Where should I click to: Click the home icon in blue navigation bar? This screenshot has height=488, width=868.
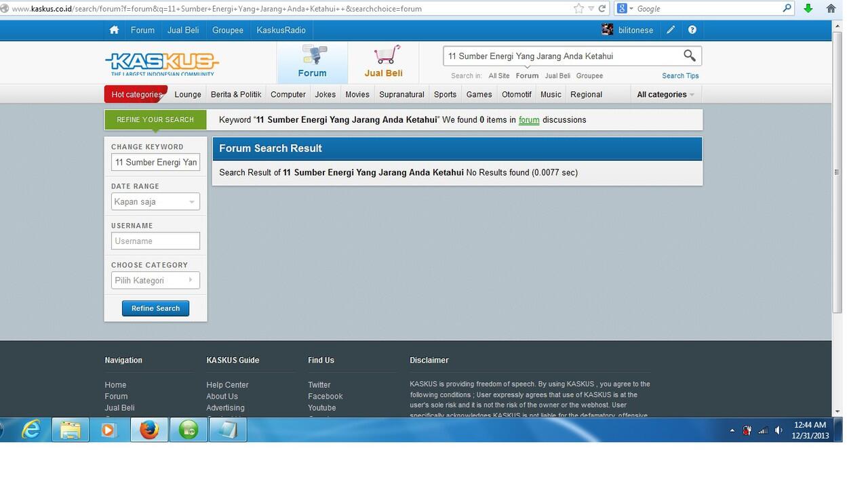[114, 30]
